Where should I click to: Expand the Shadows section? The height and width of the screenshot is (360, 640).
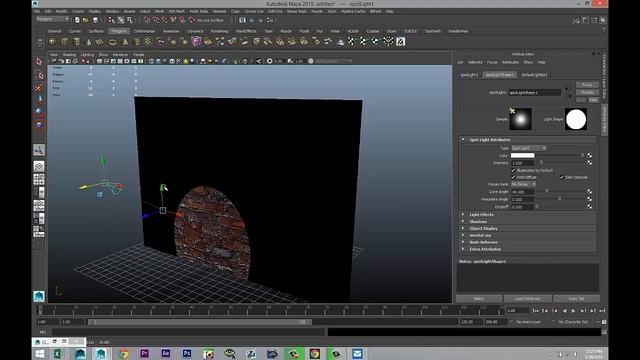click(x=463, y=222)
